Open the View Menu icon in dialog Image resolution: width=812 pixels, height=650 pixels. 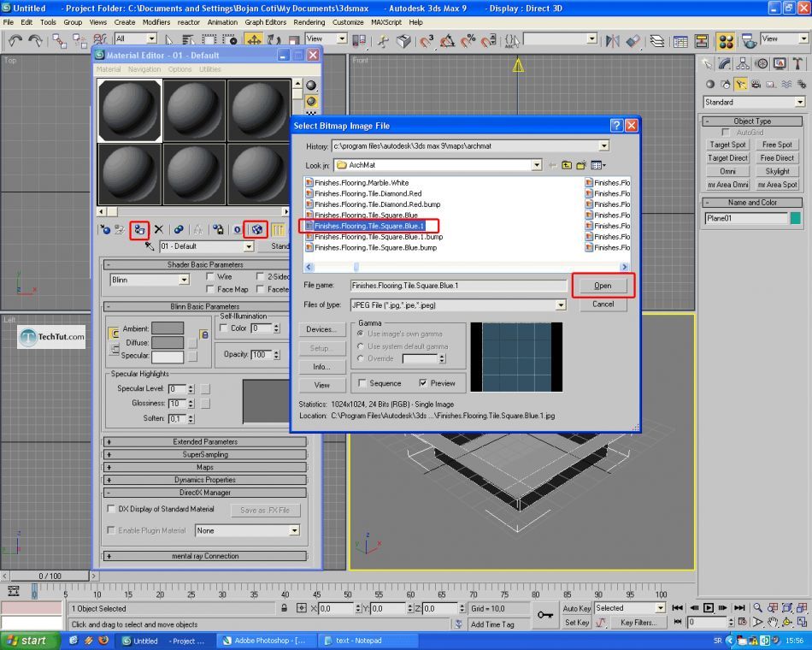[597, 165]
